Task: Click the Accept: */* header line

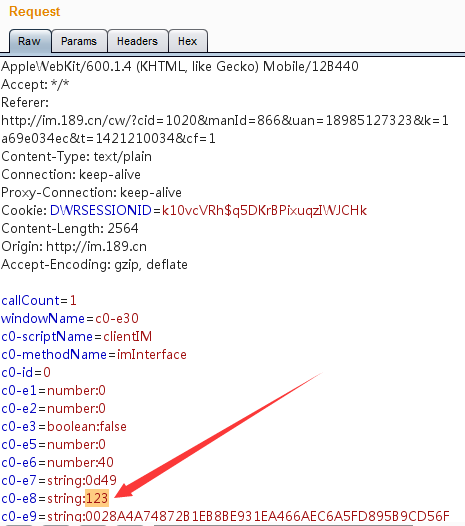Action: click(35, 85)
